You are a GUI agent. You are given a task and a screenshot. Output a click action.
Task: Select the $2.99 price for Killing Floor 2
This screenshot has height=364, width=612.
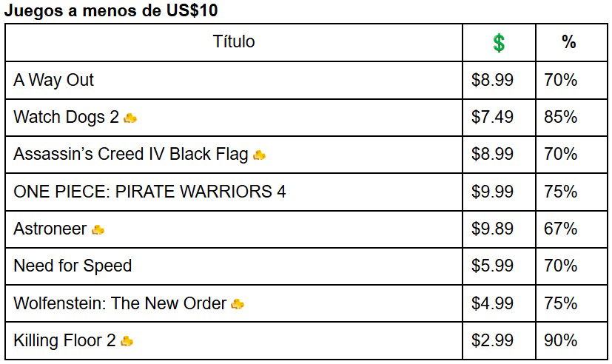click(x=492, y=340)
